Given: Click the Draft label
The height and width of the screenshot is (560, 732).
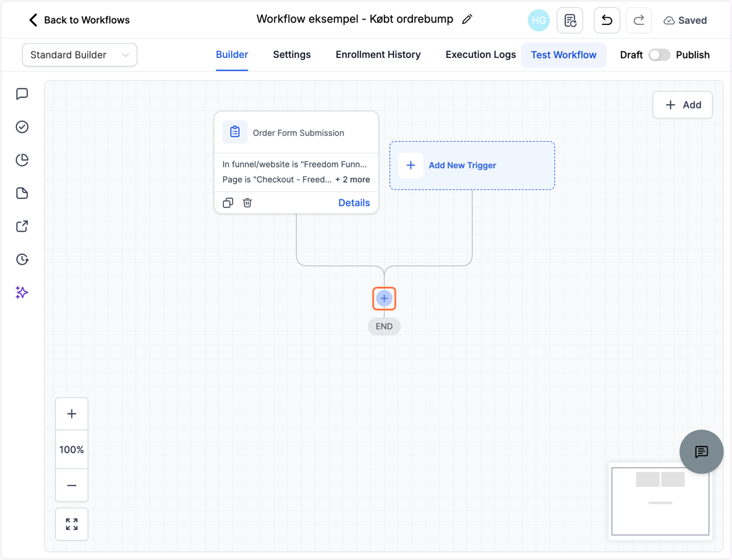Looking at the screenshot, I should coord(631,55).
